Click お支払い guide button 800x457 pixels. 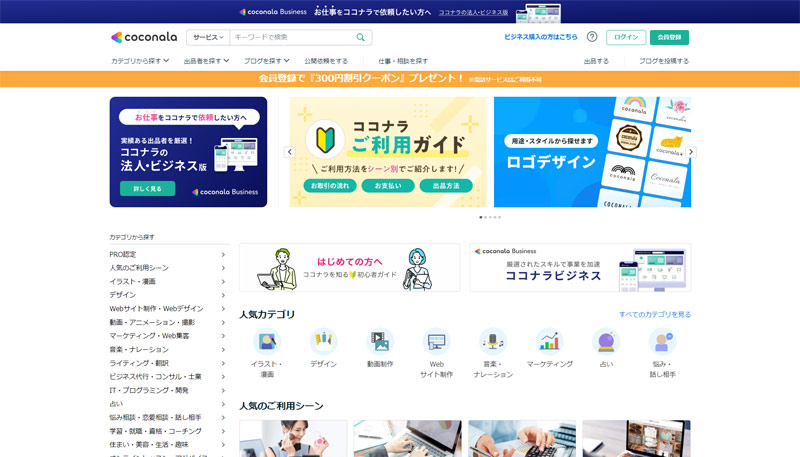pyautogui.click(x=388, y=186)
